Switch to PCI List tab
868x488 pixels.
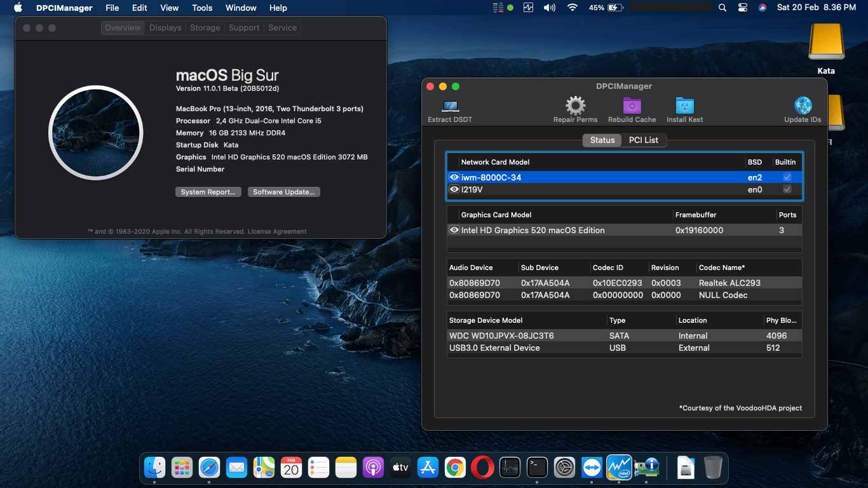[x=644, y=140]
